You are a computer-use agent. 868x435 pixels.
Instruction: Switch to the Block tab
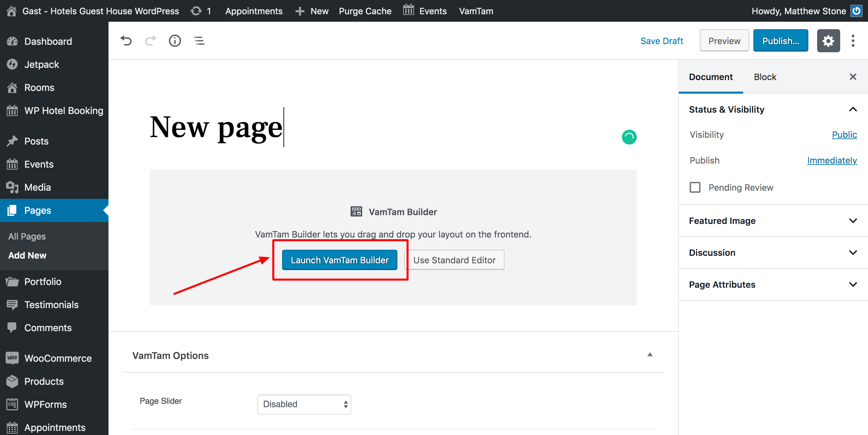coord(765,77)
